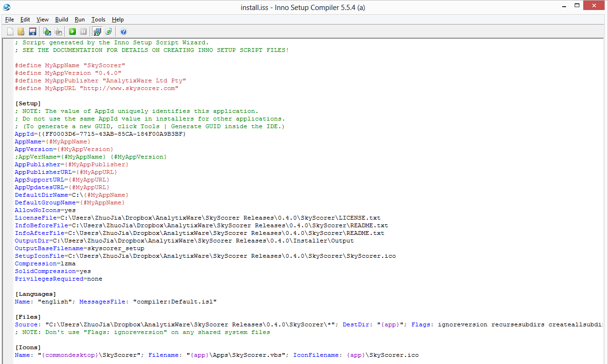This screenshot has height=364, width=608.
Task: Open the Help icon on the toolbar
Action: click(x=123, y=31)
